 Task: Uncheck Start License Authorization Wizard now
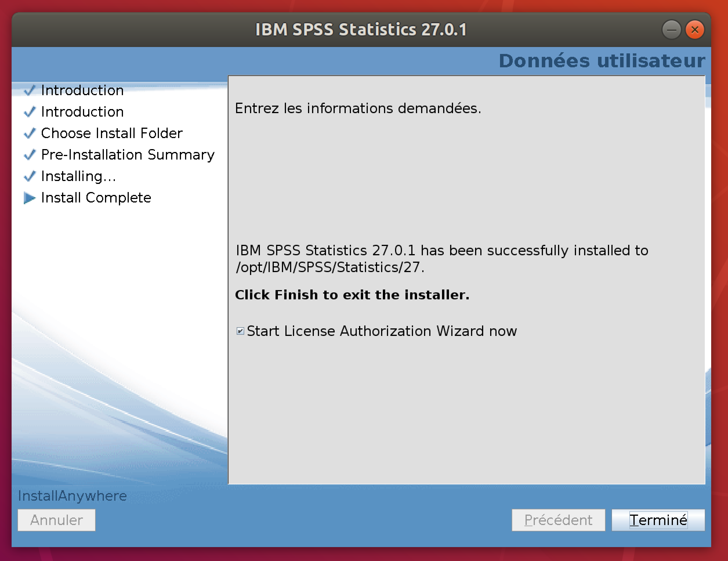[240, 331]
